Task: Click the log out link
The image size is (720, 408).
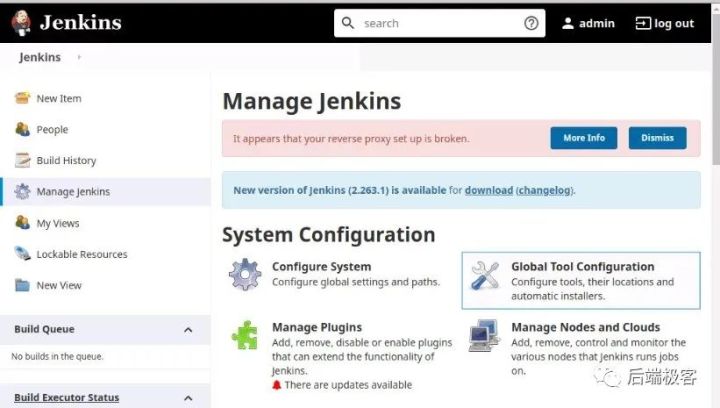Action: (674, 23)
